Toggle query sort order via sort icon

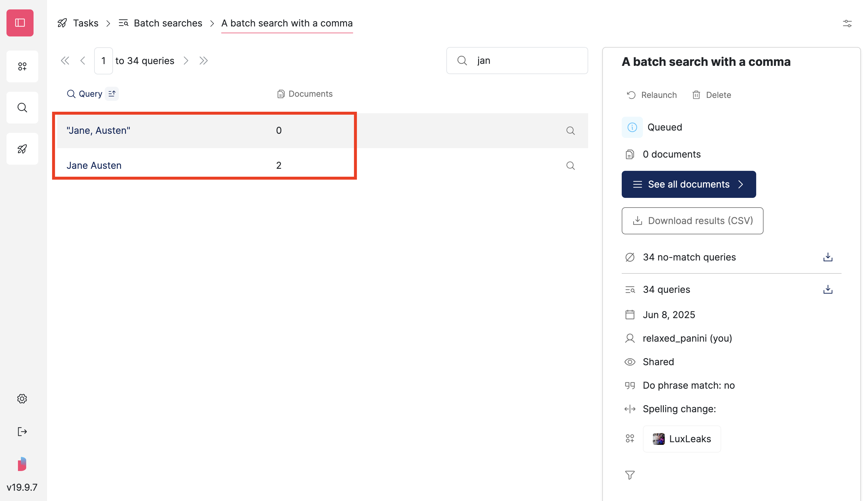[112, 93]
